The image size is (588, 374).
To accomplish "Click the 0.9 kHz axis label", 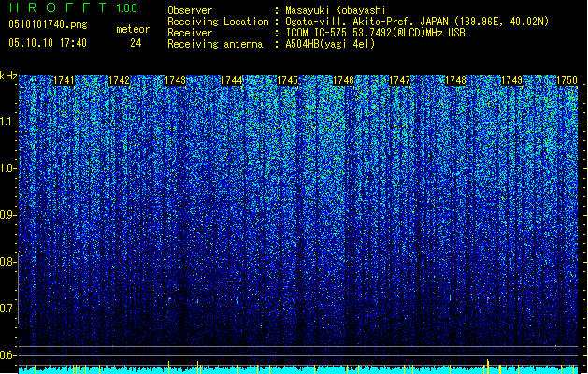I will pos(7,215).
